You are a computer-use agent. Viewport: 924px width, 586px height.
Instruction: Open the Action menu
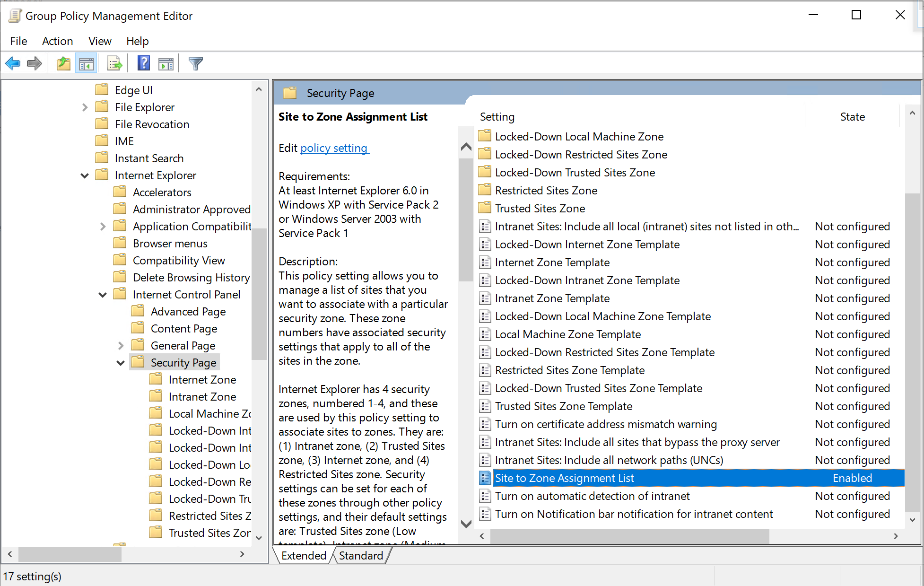click(x=57, y=41)
